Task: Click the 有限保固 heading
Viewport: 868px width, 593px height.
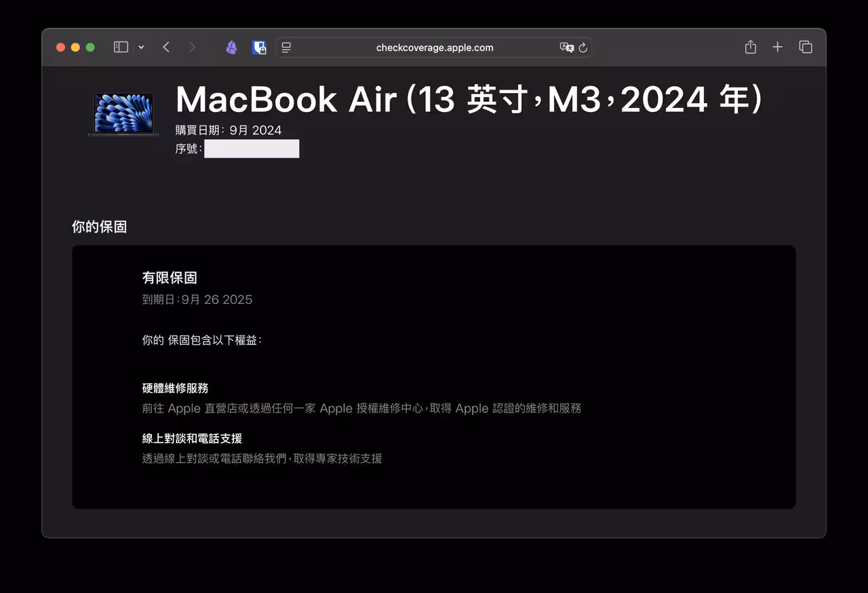Action: pyautogui.click(x=170, y=278)
